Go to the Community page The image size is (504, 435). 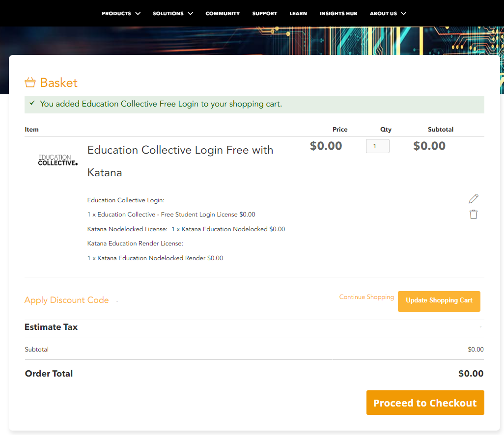(223, 13)
